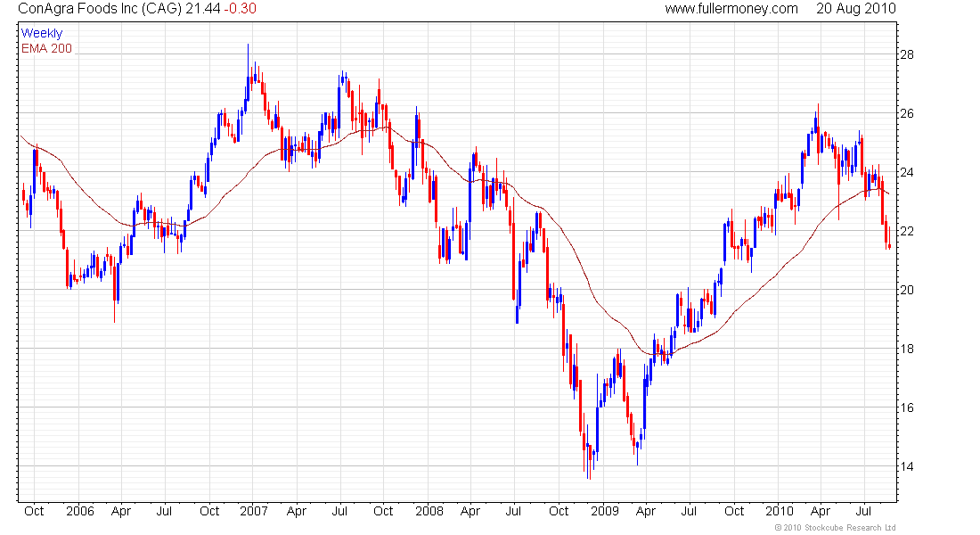
Task: Open the www.fullermoney.com link
Action: coord(731,9)
